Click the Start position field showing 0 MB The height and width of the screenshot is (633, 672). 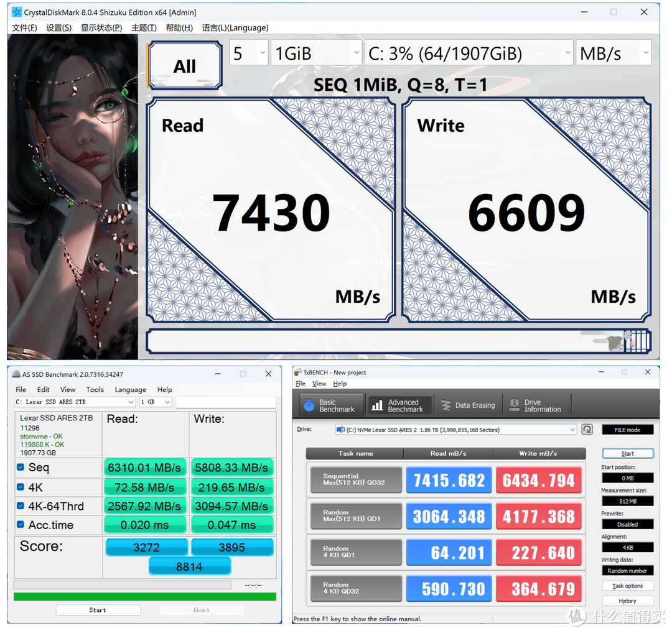coord(627,478)
